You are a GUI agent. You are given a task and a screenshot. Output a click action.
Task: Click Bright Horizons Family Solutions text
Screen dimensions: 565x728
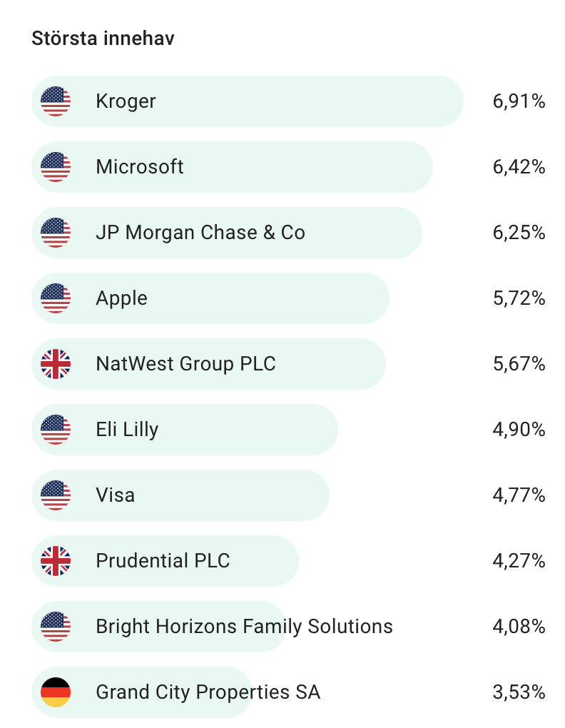tap(245, 627)
